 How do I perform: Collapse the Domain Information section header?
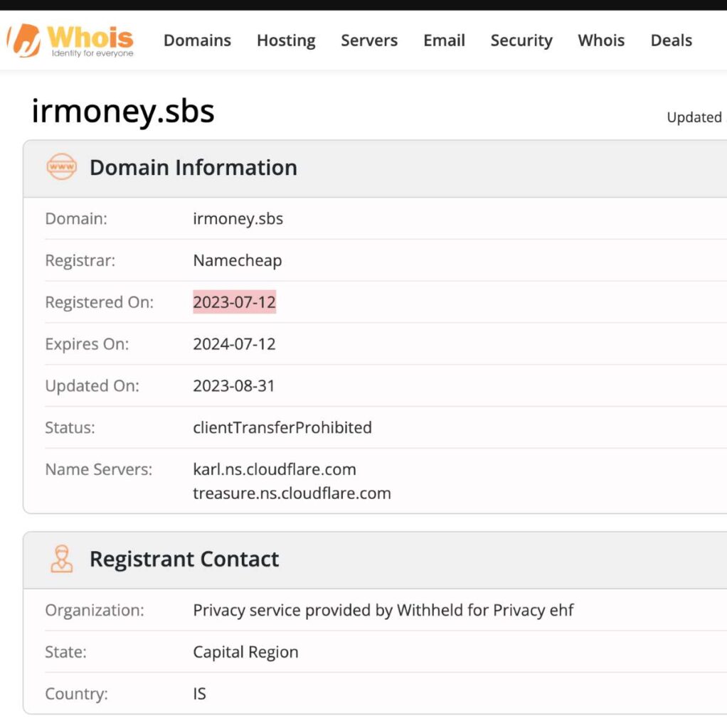click(x=193, y=168)
